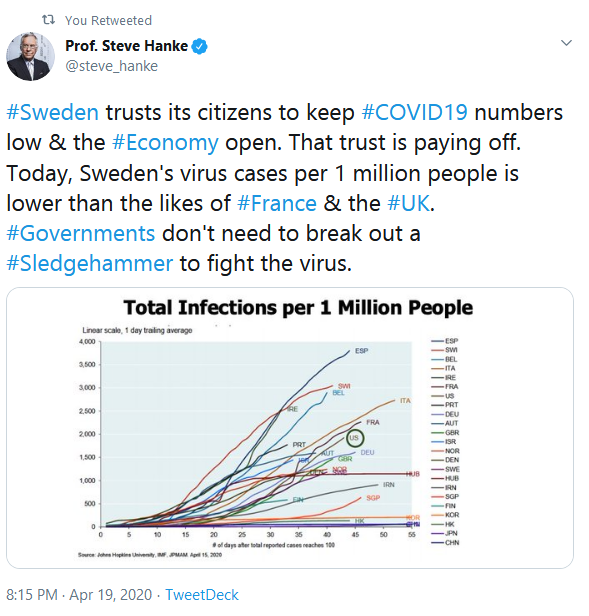Screen dimensions: 589x616
Task: Open the #France hashtag link
Action: pyautogui.click(x=277, y=204)
